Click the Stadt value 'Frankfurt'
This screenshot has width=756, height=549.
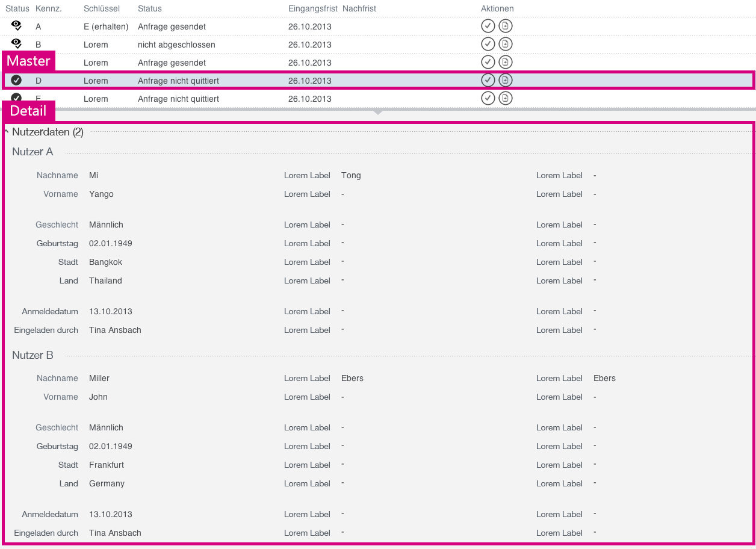point(107,465)
